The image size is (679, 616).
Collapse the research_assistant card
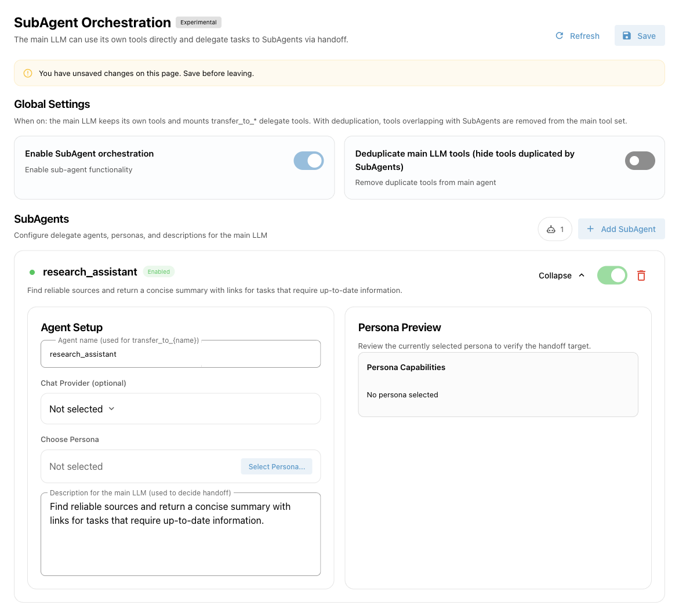click(562, 276)
